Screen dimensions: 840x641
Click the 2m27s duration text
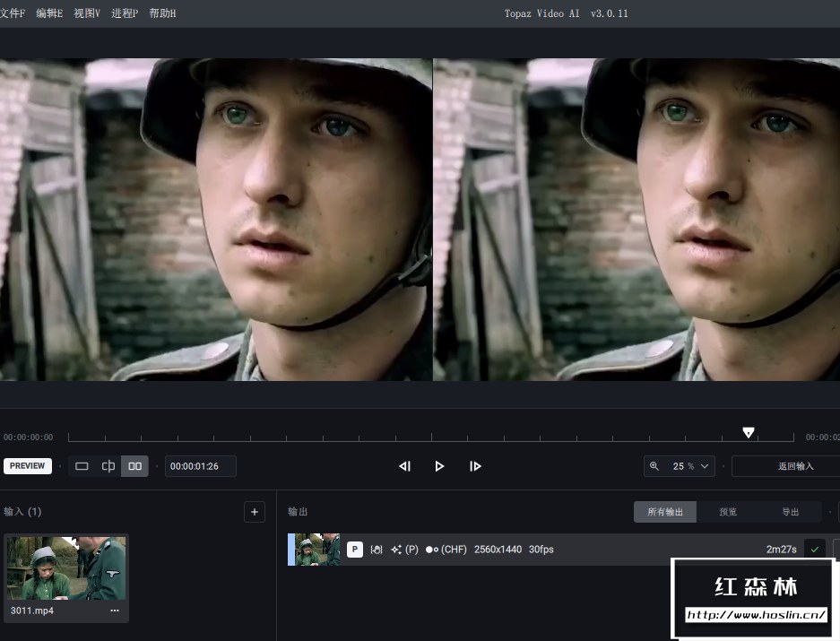pos(781,550)
